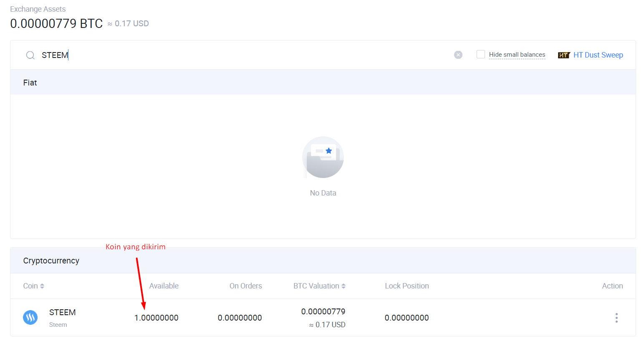Click the HT Dust Sweep logo icon
Screen dimensions: 644x341
(564, 55)
